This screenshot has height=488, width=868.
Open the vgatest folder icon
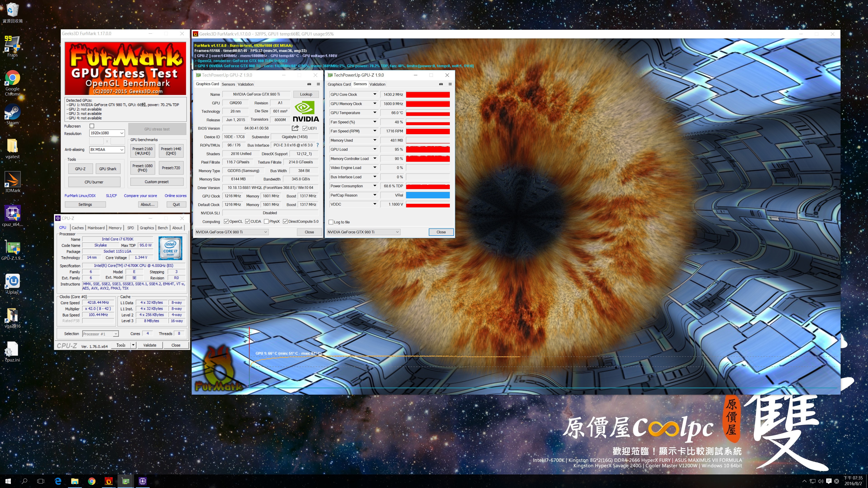pos(12,148)
